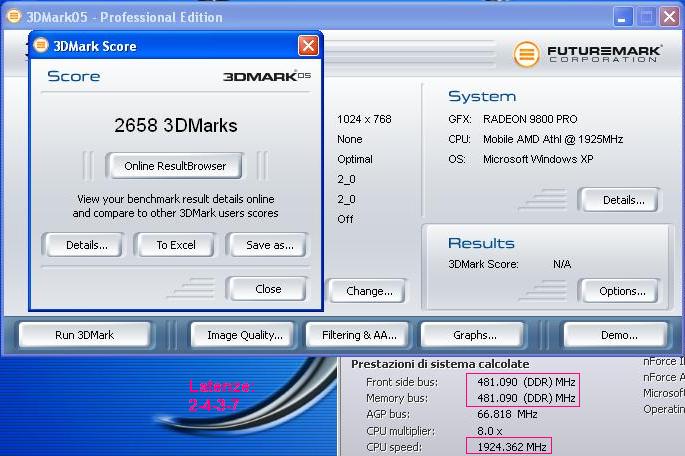Click the 3DMARK05 logo in the Score dialog
Screen dimensions: 685x456
[267, 76]
